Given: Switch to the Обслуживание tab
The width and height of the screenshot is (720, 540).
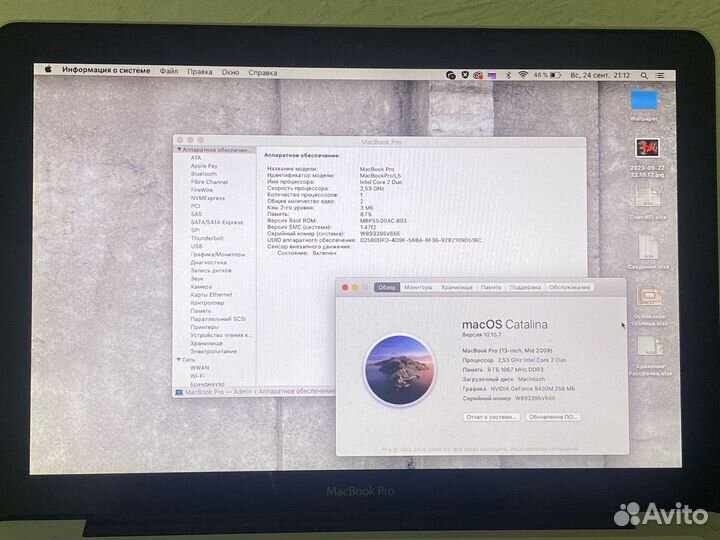Looking at the screenshot, I should (x=569, y=287).
